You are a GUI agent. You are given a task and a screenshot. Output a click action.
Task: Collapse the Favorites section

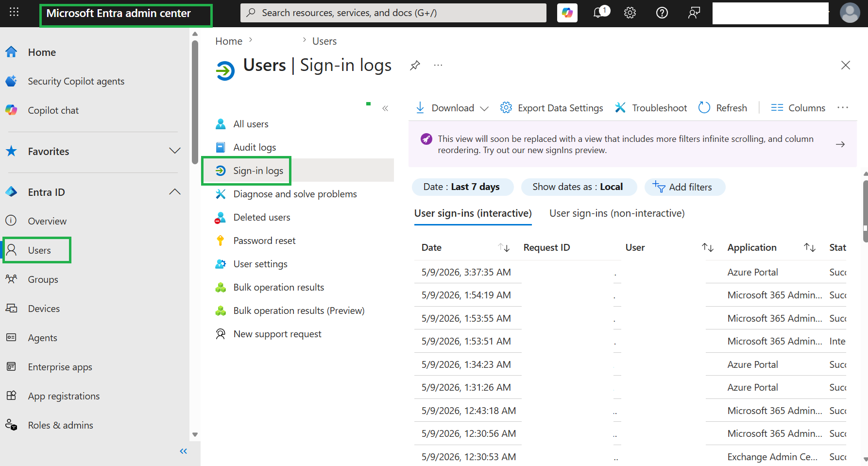[x=175, y=151]
